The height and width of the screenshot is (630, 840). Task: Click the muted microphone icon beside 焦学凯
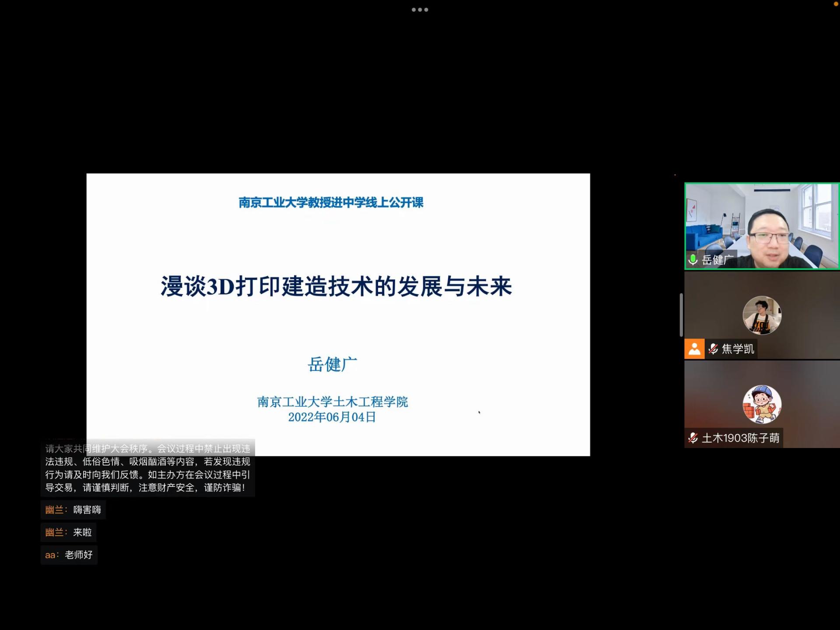(x=713, y=349)
